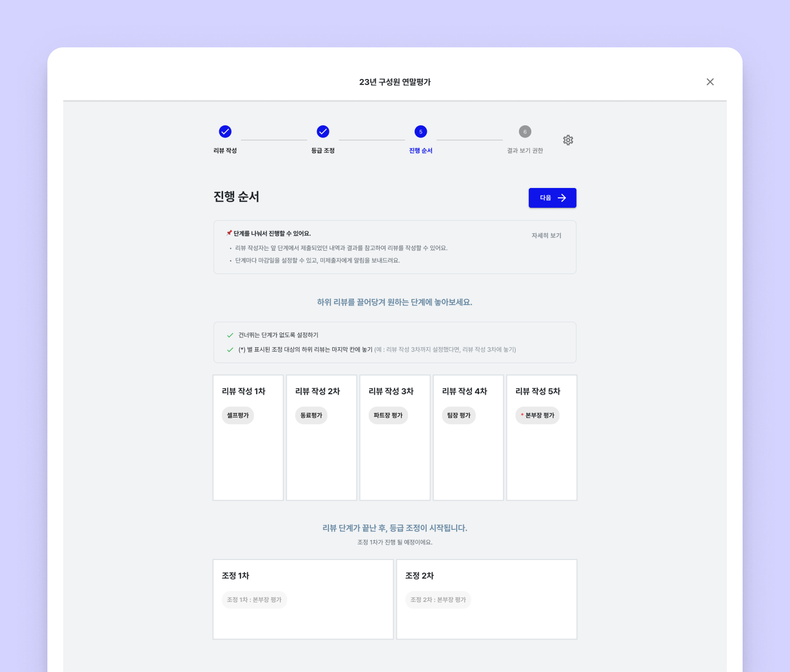This screenshot has height=672, width=790.
Task: Click the bullet text starting 단계마다 마감일을 설정할 수 있고
Action: coord(317,261)
